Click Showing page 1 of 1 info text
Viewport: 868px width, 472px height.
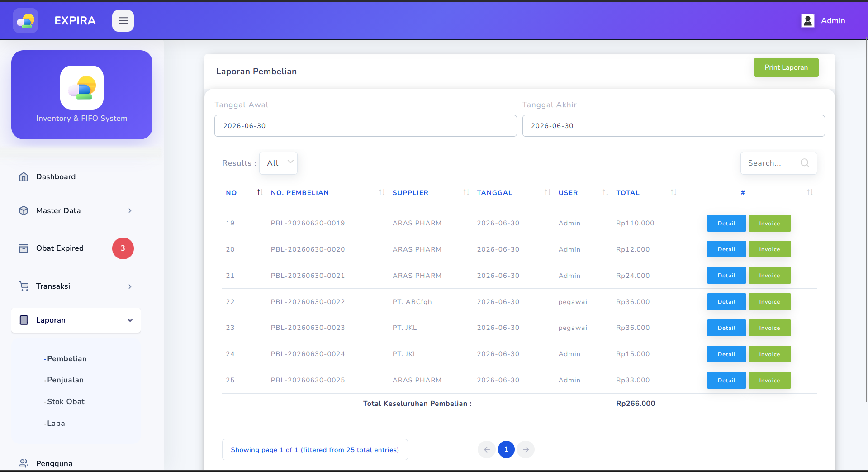(315, 450)
